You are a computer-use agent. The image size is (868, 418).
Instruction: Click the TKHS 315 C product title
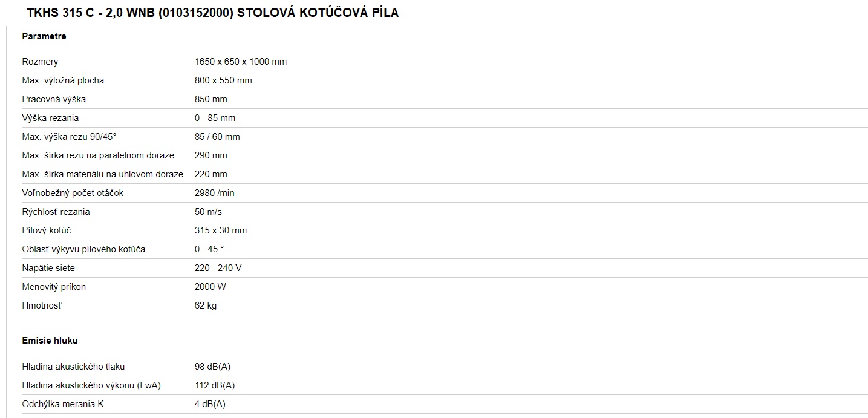click(212, 13)
